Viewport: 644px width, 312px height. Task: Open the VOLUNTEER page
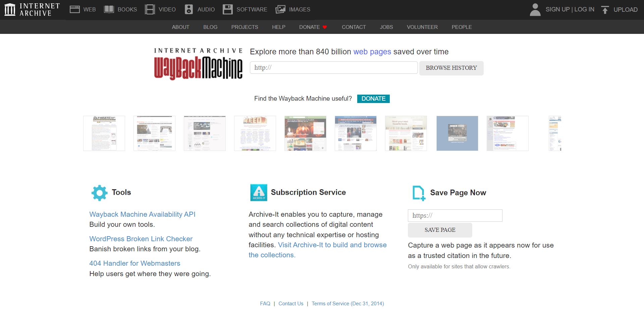422,27
